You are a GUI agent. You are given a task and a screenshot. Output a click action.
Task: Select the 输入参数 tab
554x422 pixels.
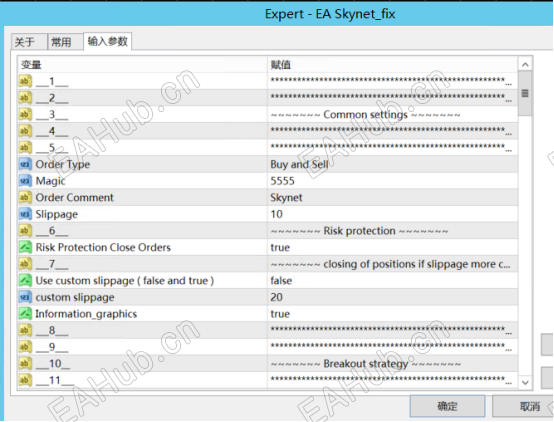[107, 41]
